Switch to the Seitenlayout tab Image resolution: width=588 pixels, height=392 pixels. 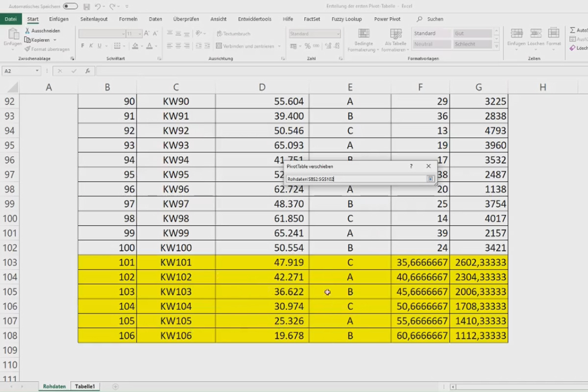tap(94, 19)
